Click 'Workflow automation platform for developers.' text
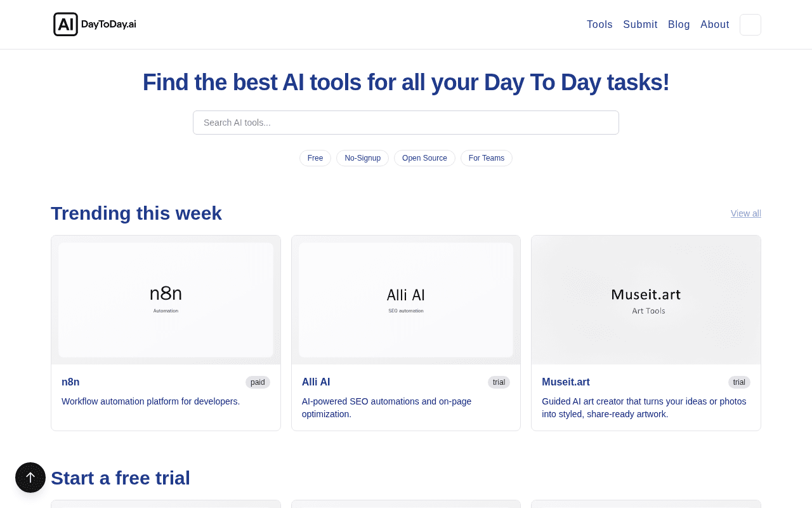Viewport: 812px width, 508px height. [151, 401]
